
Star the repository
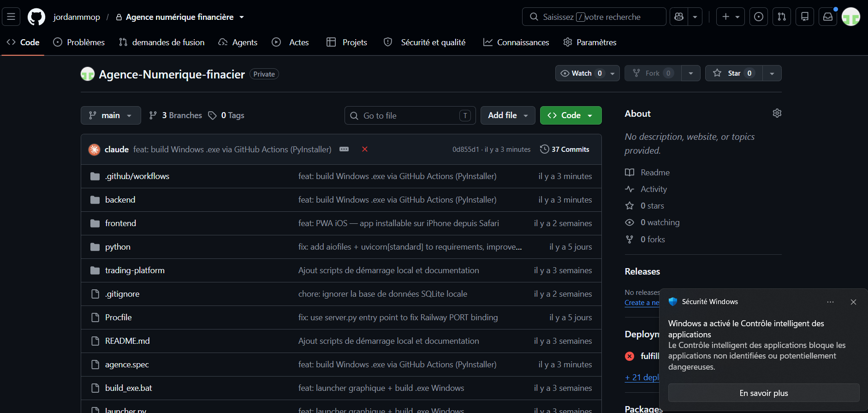(x=733, y=73)
